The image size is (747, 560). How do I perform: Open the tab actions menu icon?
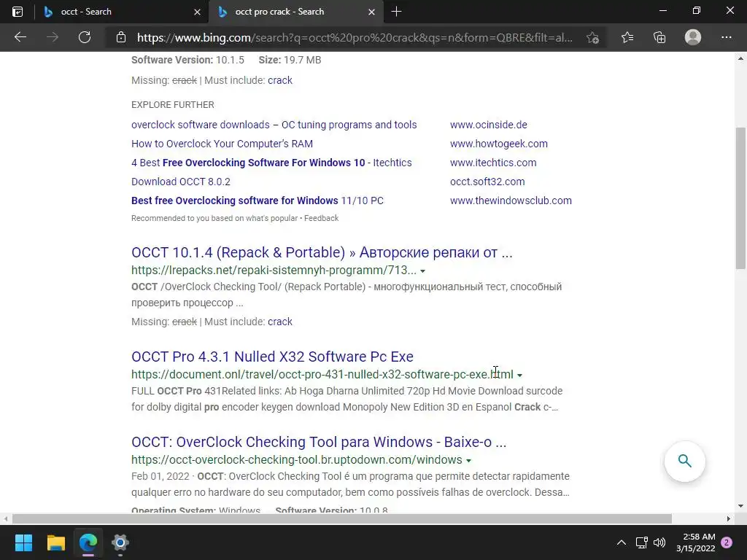tap(18, 12)
